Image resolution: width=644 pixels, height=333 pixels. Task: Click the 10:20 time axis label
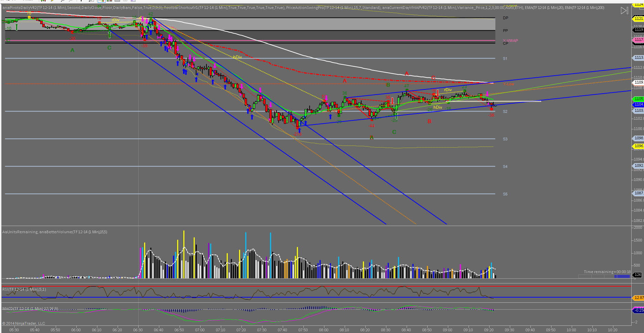pos(613,330)
